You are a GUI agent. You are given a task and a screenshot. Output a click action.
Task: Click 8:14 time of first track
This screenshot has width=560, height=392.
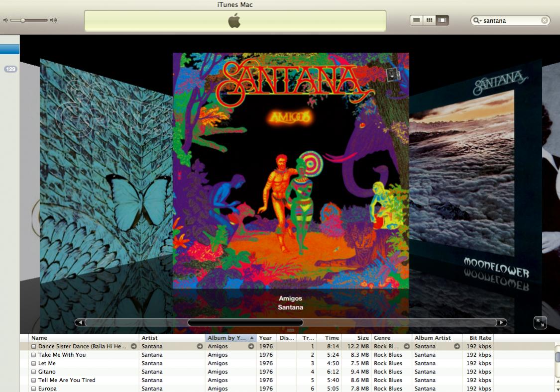(x=333, y=346)
